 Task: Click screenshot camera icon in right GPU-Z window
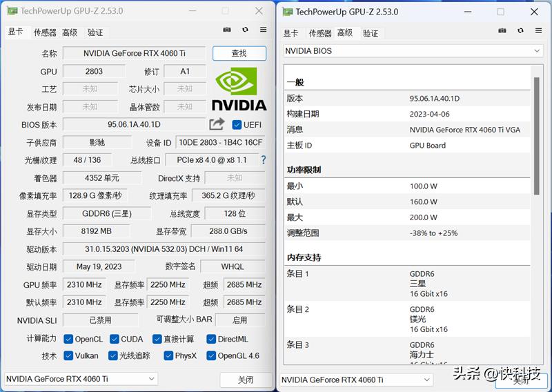pyautogui.click(x=502, y=30)
